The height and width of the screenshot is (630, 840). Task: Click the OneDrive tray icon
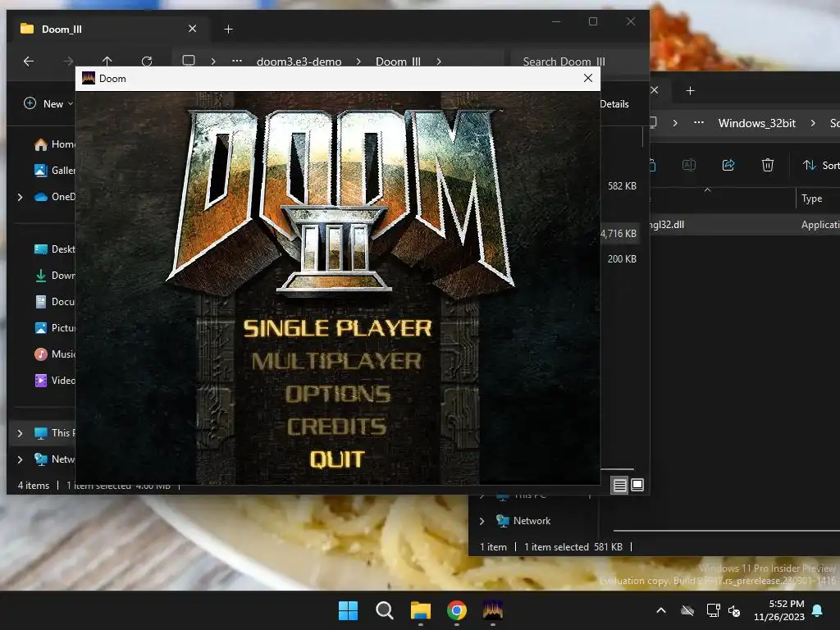(687, 610)
